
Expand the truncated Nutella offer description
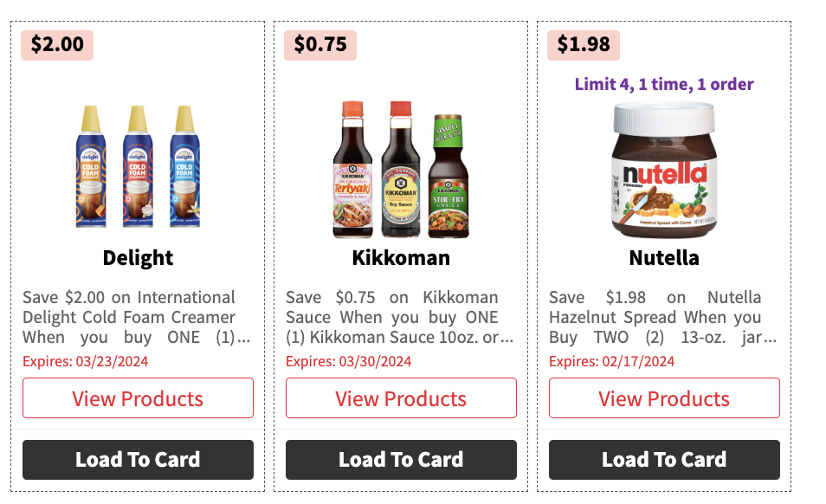(x=664, y=317)
